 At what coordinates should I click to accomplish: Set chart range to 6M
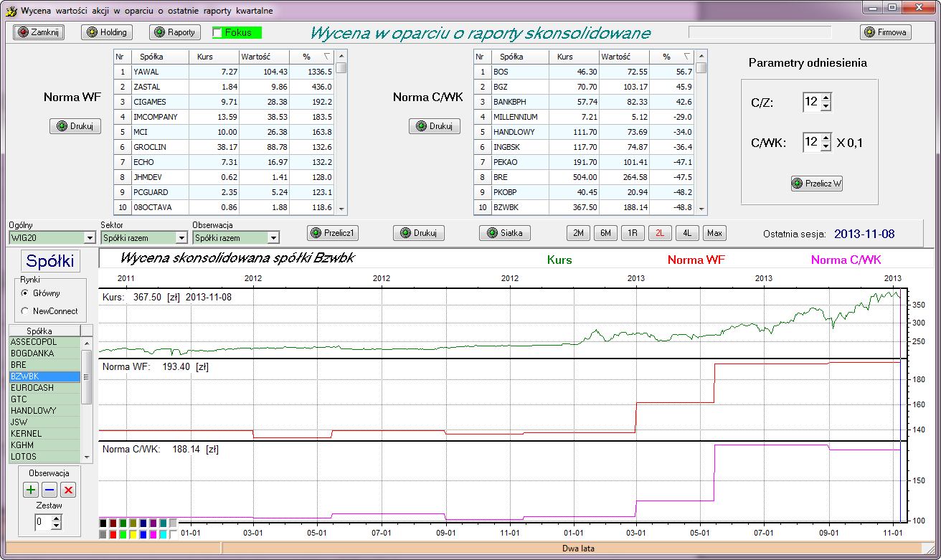(x=605, y=233)
